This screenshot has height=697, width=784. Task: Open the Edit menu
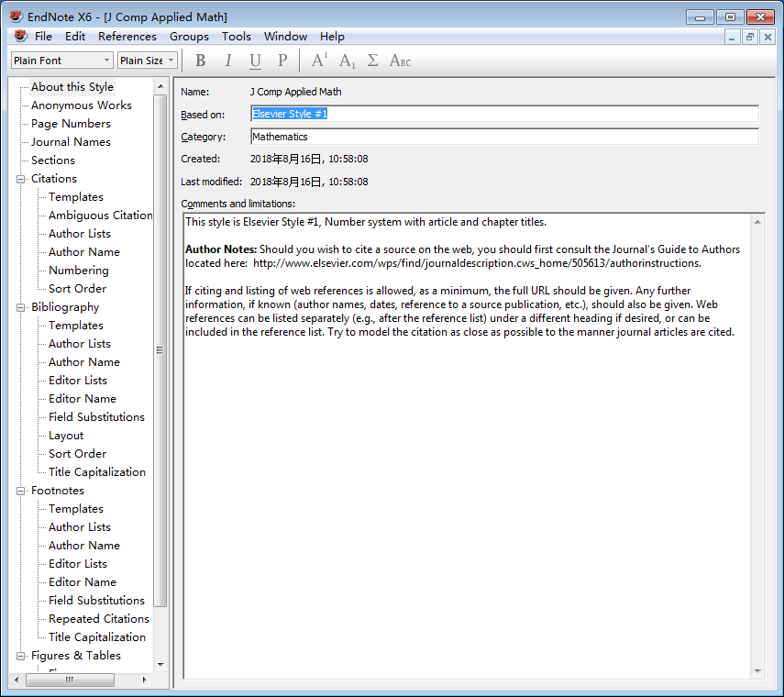point(75,37)
